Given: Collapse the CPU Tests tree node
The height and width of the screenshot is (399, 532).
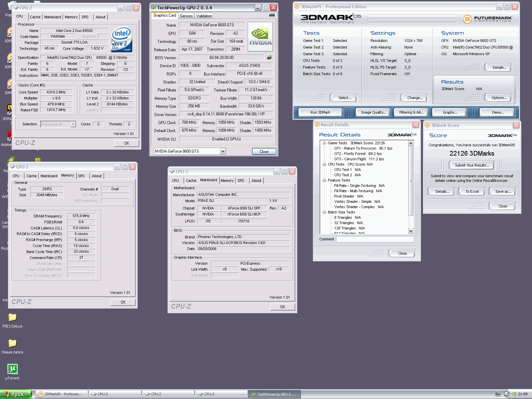Looking at the screenshot, I should coord(324,164).
